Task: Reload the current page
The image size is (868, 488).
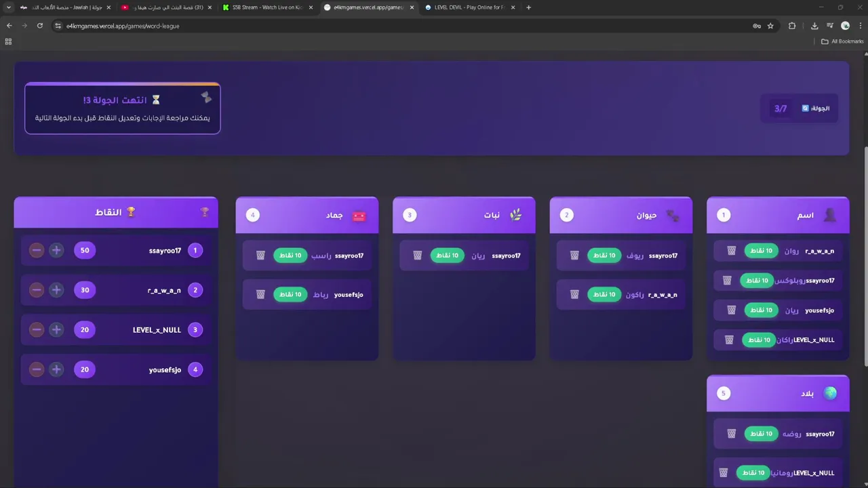Action: 40,26
